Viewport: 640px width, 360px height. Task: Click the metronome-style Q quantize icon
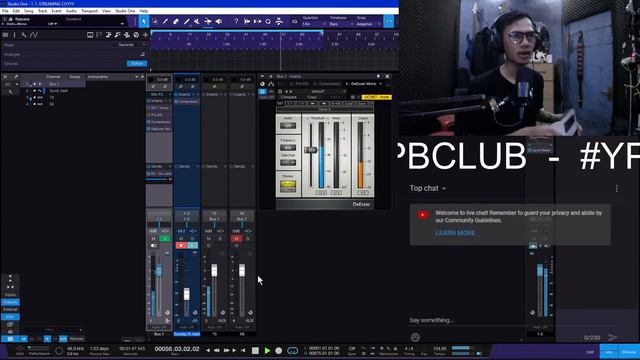pyautogui.click(x=268, y=22)
